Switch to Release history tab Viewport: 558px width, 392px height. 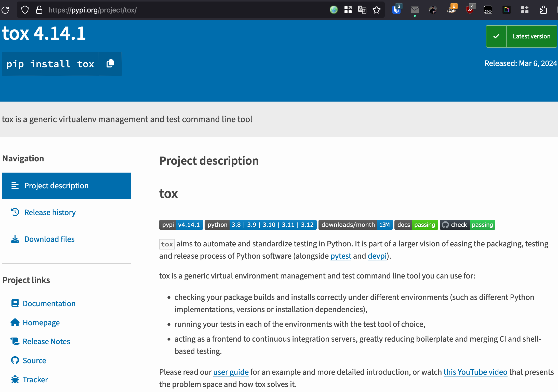click(x=50, y=212)
